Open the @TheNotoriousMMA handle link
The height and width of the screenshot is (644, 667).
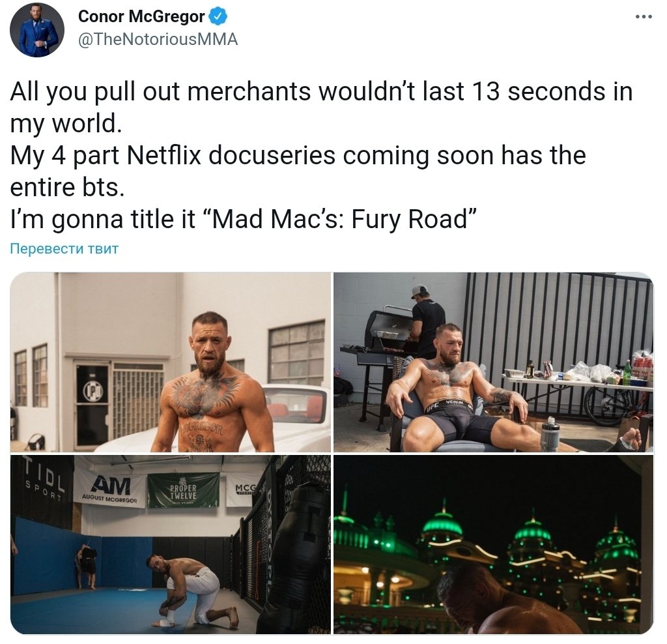(x=158, y=40)
